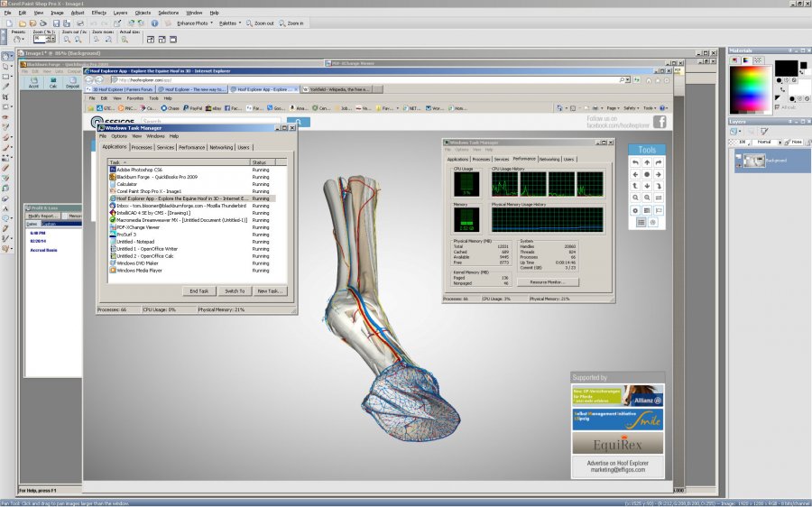
Task: Click New Task in the Task Manager window
Action: point(270,291)
